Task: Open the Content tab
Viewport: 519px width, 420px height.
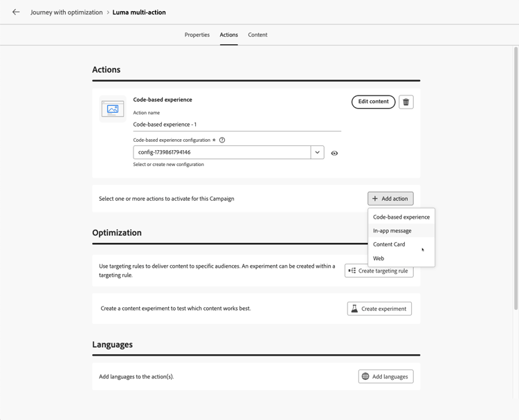Action: [x=257, y=35]
